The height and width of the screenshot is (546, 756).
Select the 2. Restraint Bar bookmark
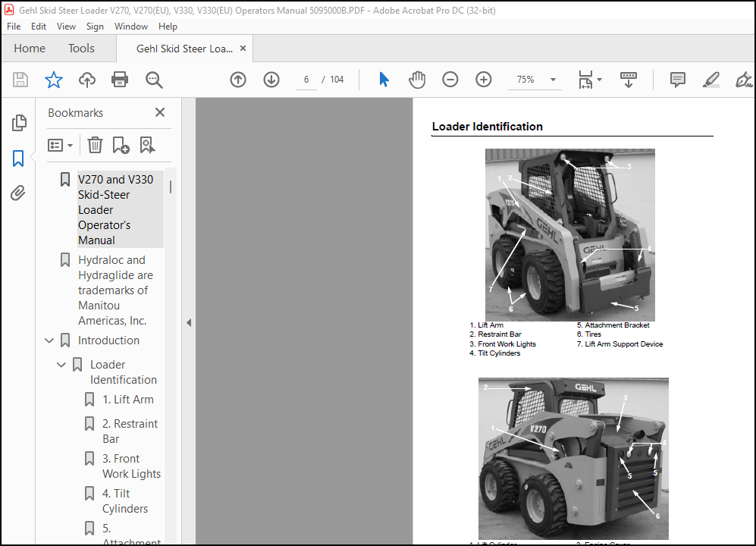click(x=130, y=431)
